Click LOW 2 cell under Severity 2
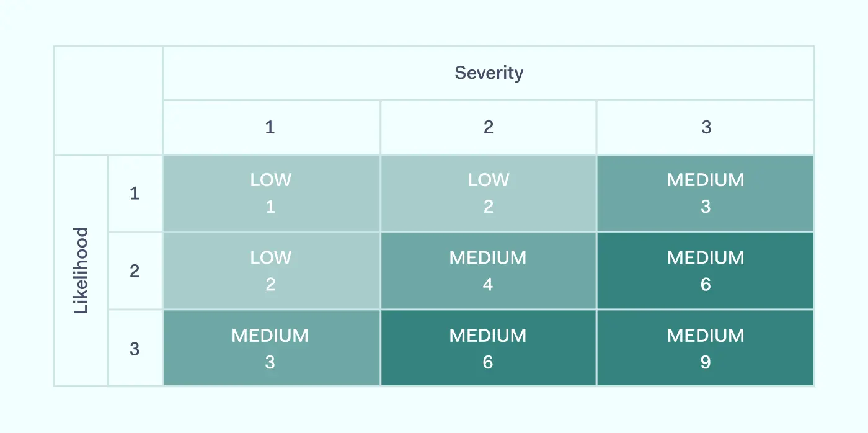The width and height of the screenshot is (868, 433). coord(489,193)
